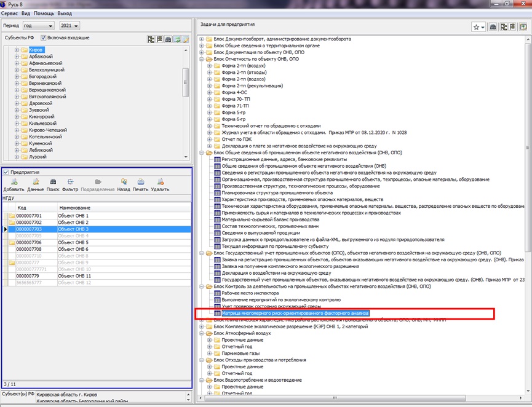Open the Помощь menu

tap(42, 12)
